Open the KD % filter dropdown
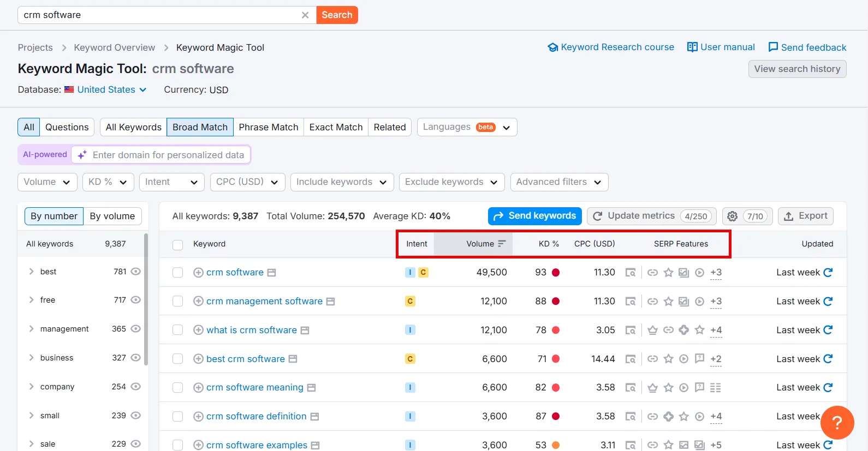 pos(108,182)
